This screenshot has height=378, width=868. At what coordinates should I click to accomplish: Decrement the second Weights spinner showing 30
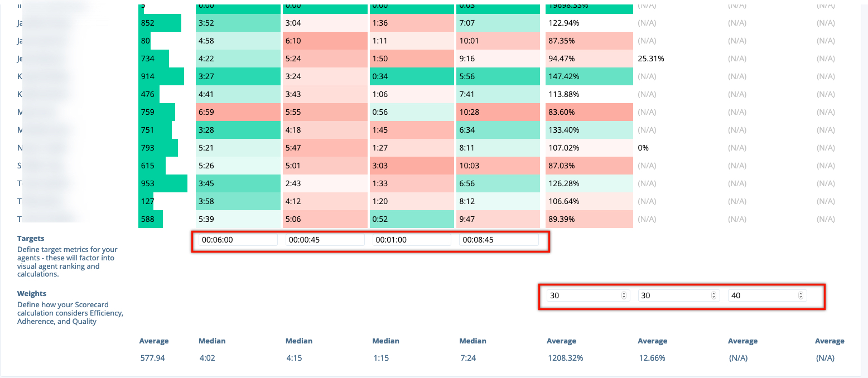click(x=713, y=298)
